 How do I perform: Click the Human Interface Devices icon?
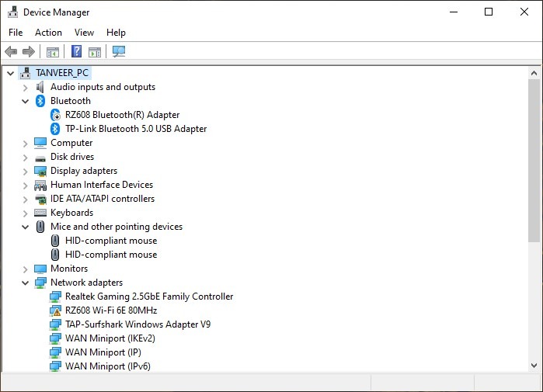coord(40,186)
